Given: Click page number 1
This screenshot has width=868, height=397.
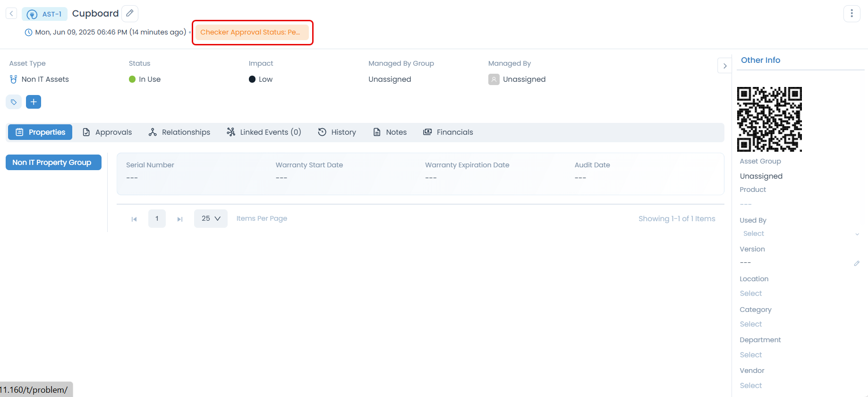Looking at the screenshot, I should (x=157, y=219).
